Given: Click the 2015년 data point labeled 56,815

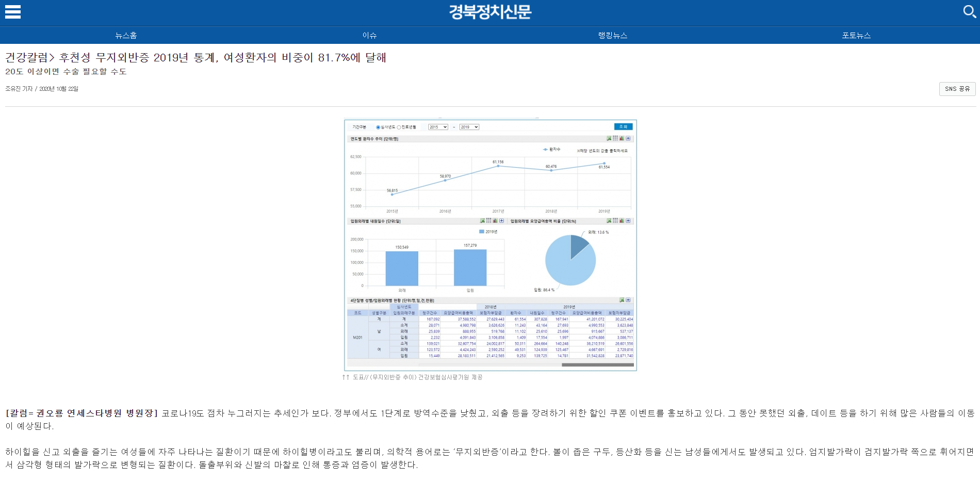Looking at the screenshot, I should [392, 195].
